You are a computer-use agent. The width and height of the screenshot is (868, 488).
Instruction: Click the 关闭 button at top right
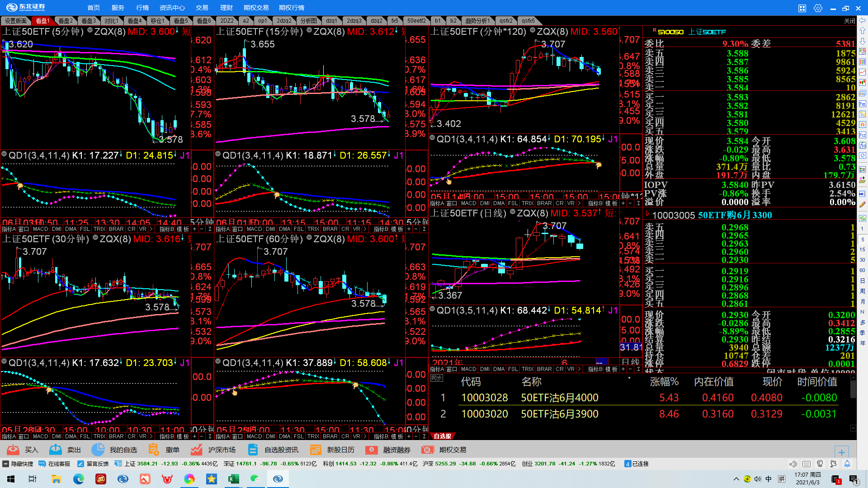click(849, 21)
